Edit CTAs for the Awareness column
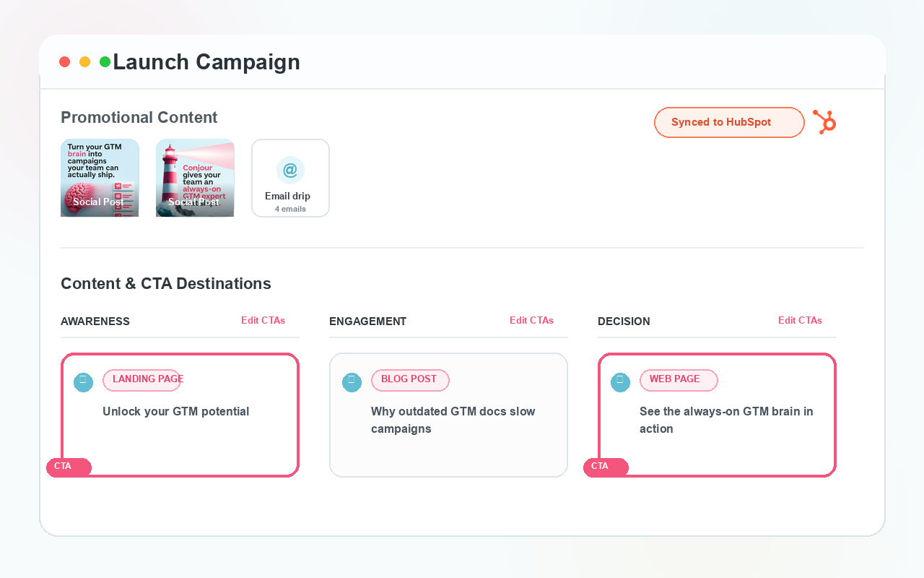The image size is (924, 578). (x=263, y=321)
